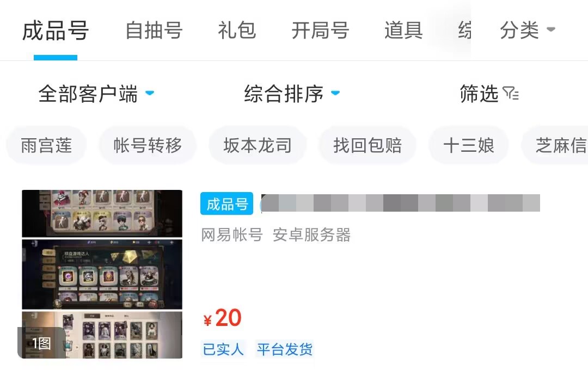Choose the 十三娘 filter chip

tap(468, 145)
